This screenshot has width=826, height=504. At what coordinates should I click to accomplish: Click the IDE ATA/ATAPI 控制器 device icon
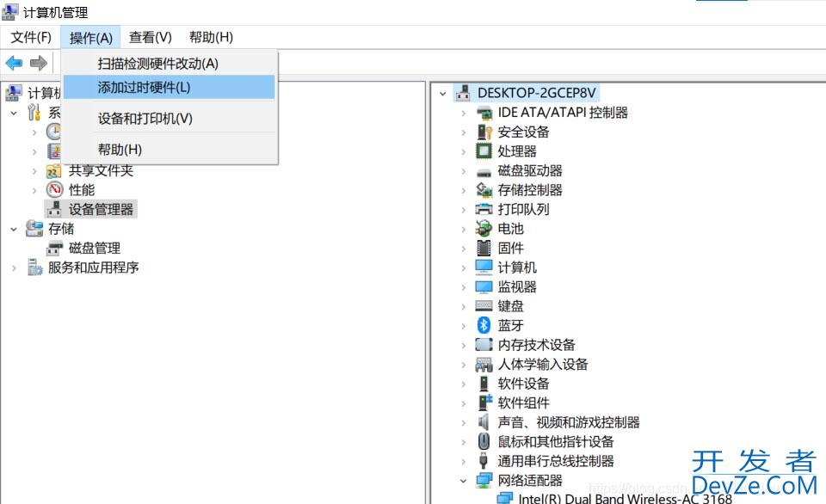tap(484, 113)
